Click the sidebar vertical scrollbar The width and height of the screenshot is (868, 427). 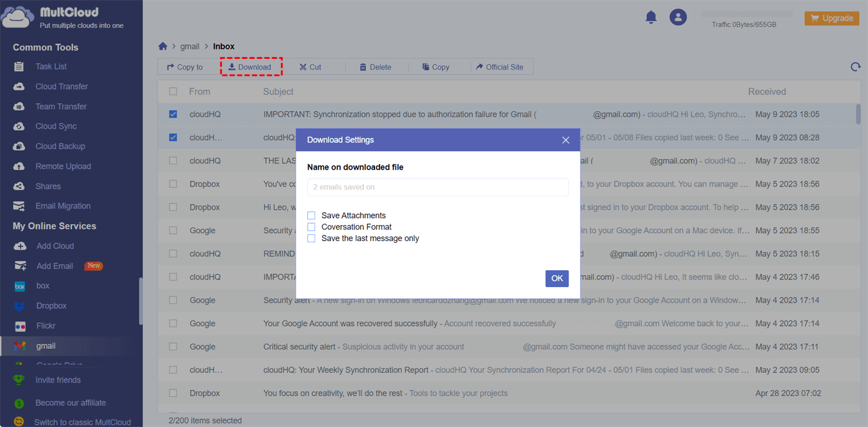click(x=140, y=301)
